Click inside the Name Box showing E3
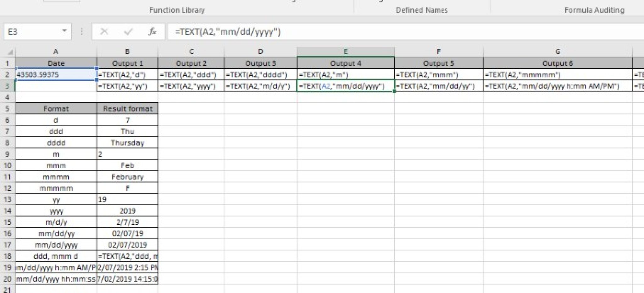The image size is (644, 293). pyautogui.click(x=31, y=32)
